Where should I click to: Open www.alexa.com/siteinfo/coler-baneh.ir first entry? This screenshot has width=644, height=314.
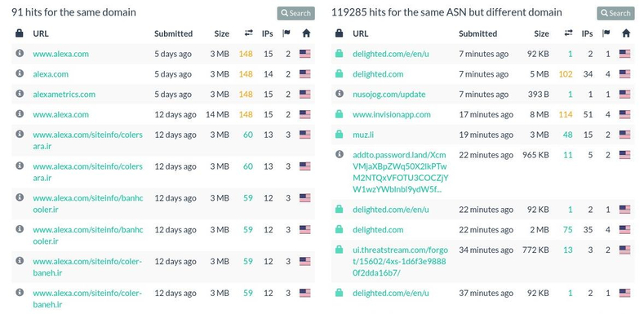point(87,267)
